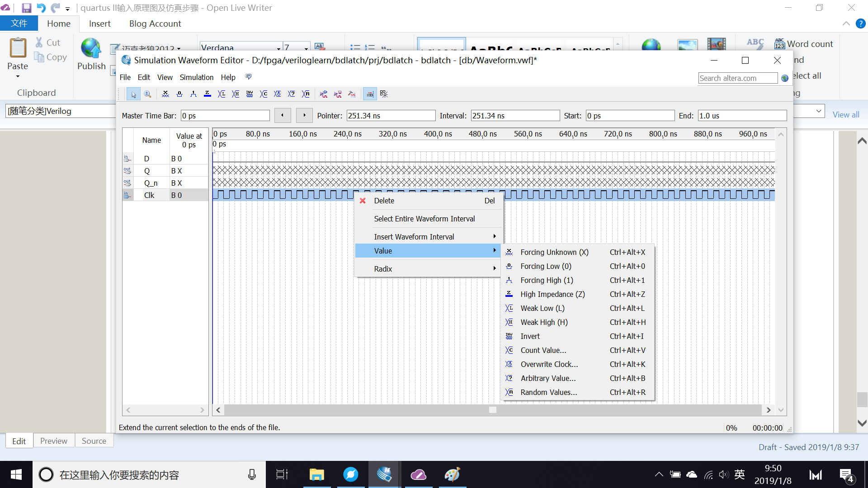This screenshot has width=868, height=488.
Task: Select signal D in the name list
Action: click(x=165, y=159)
